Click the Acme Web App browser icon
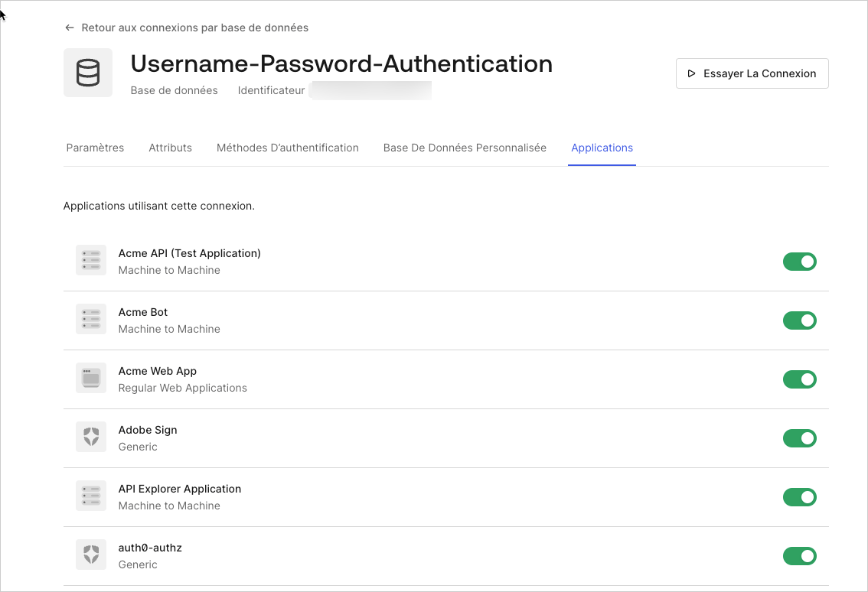The width and height of the screenshot is (868, 592). tap(91, 378)
